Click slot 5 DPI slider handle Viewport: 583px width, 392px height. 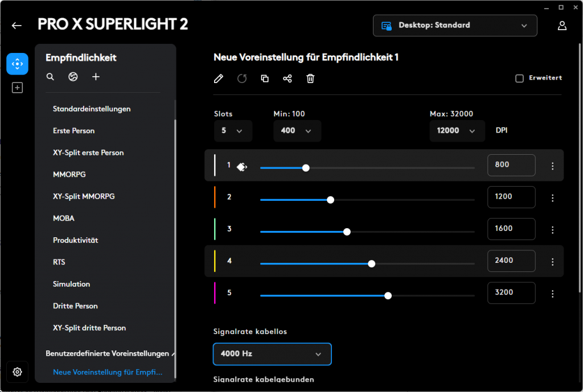pyautogui.click(x=388, y=296)
